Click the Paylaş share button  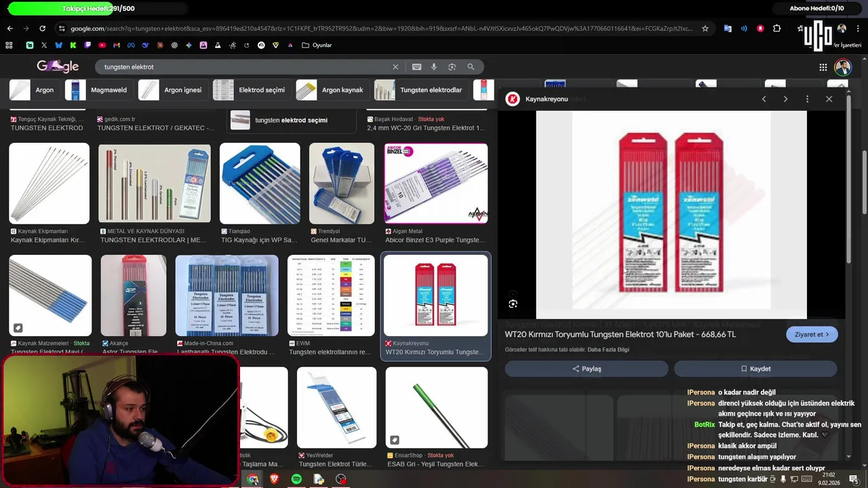point(587,369)
